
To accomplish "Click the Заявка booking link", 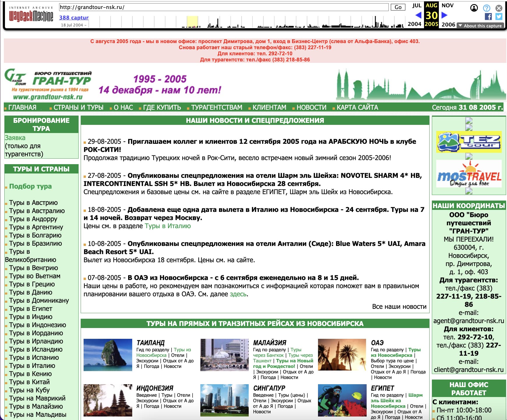I will tap(15, 138).
